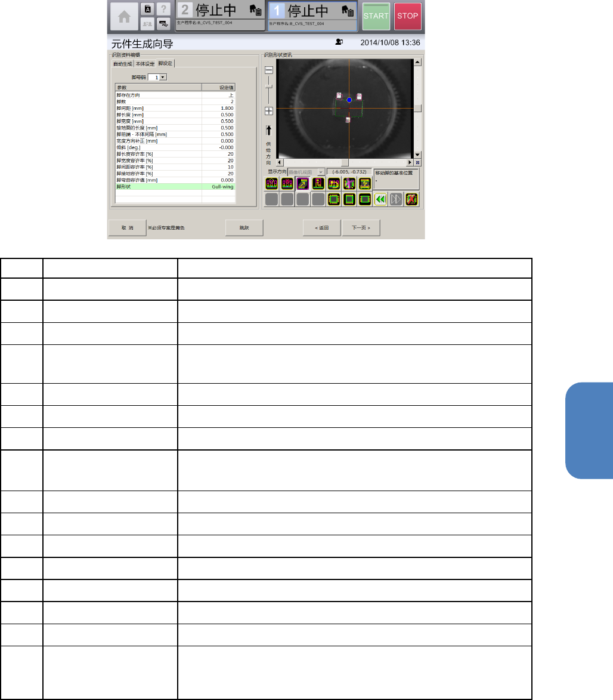This screenshot has height=700, width=613.
Task: Open the 显示方向 display direction dropdown
Action: pos(321,172)
